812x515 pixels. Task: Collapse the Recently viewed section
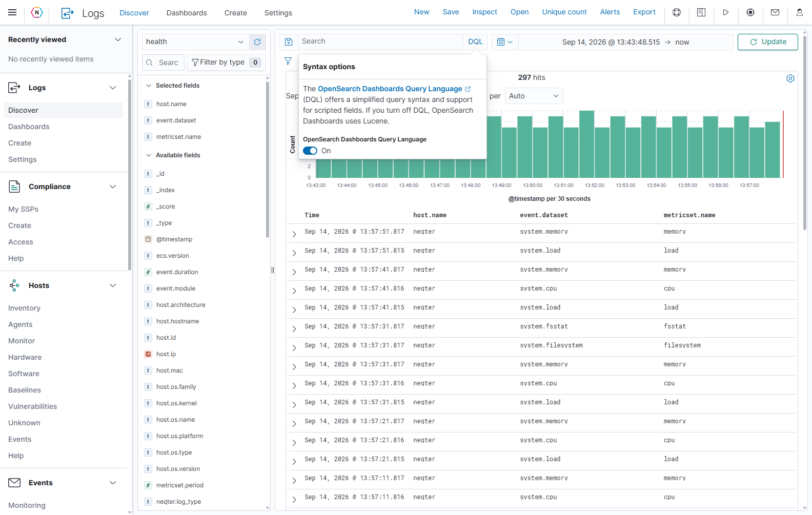coord(118,39)
